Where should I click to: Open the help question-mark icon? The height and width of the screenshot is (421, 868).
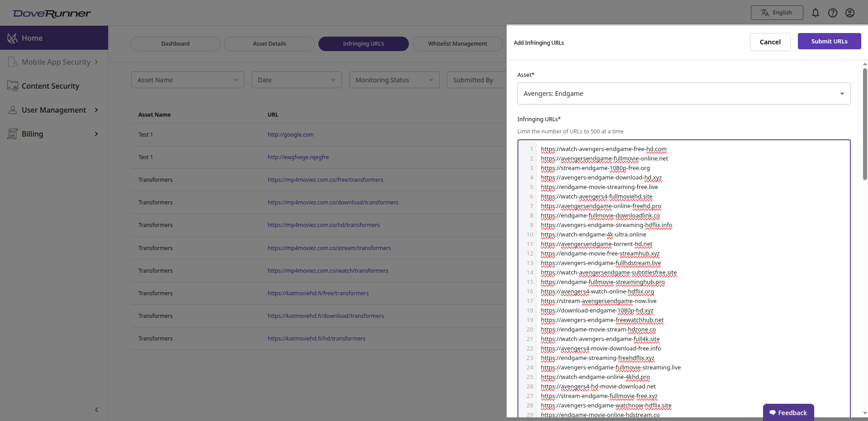833,13
